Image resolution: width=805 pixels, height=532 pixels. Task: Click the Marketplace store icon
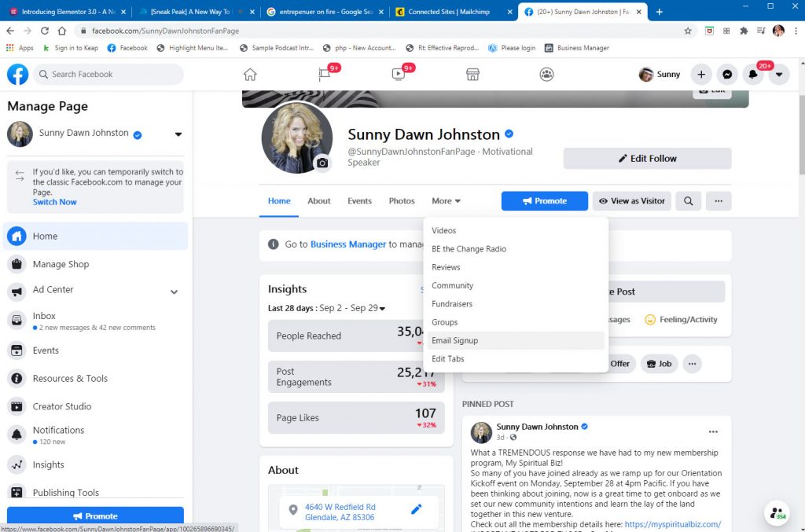coord(472,75)
